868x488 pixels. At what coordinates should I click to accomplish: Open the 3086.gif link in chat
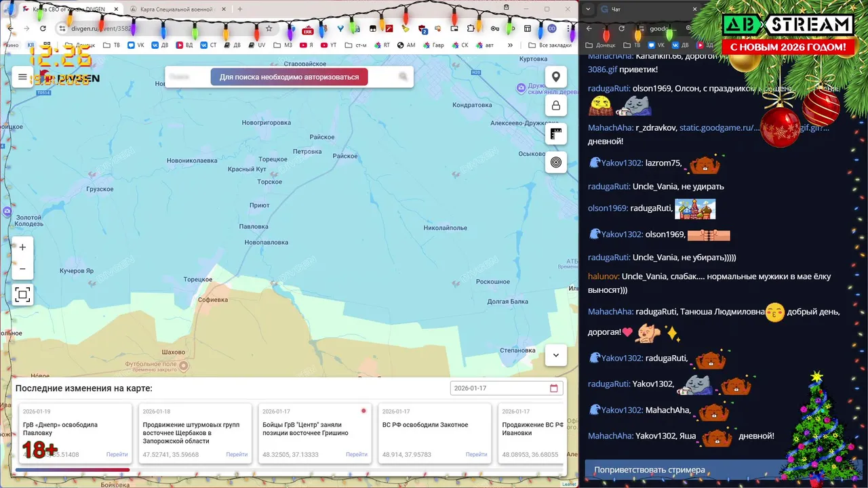click(x=602, y=69)
